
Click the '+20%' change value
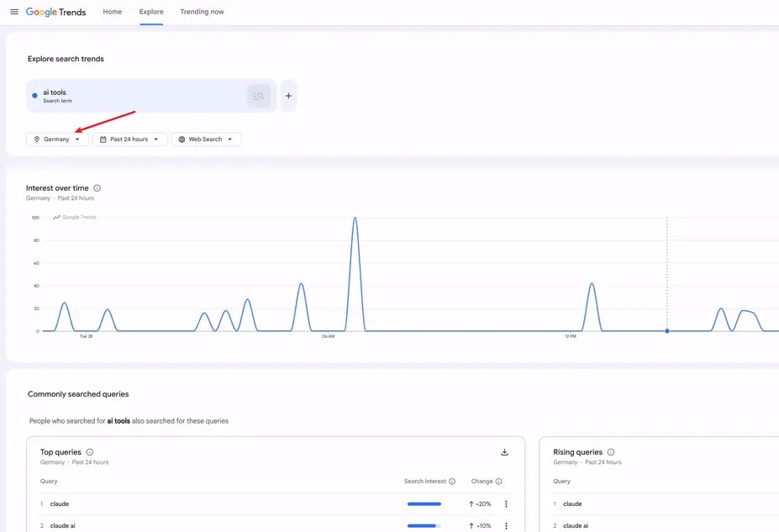[480, 503]
